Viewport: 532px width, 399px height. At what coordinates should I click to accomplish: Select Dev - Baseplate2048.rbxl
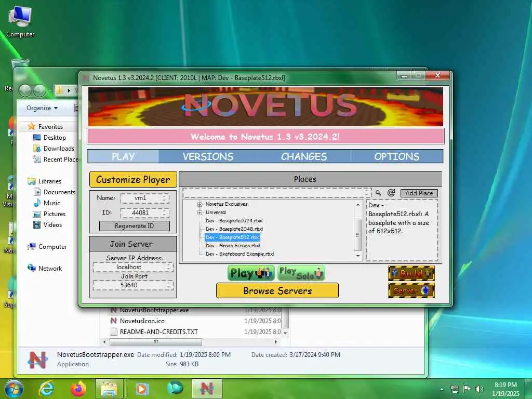pos(234,229)
